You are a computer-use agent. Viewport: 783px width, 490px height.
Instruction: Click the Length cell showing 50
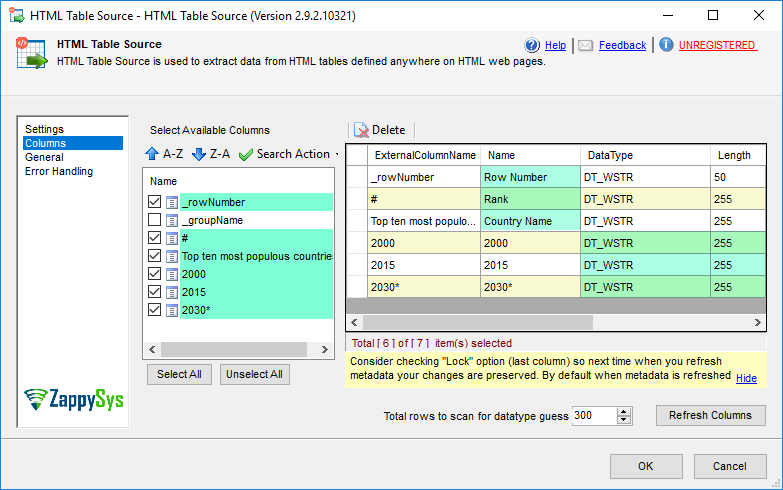coord(738,177)
